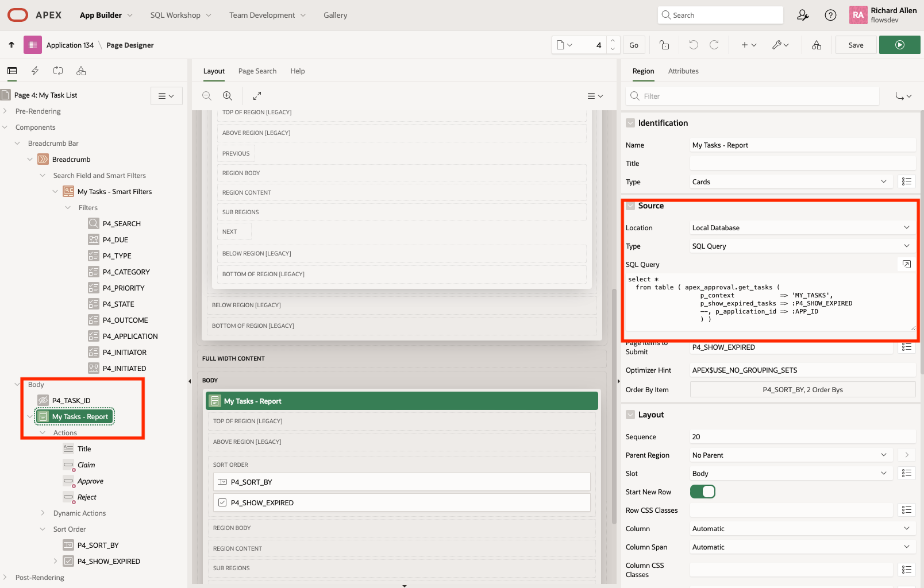Open the region Type quick-pick list icon
This screenshot has width=924, height=588.
907,181
